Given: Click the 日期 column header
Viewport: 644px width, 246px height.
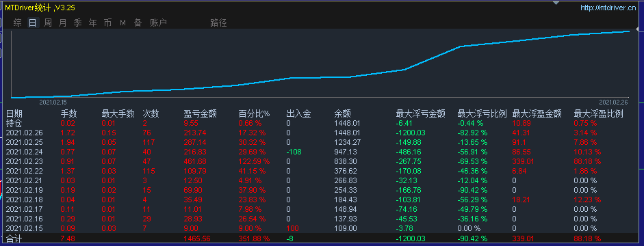Looking at the screenshot, I should tap(14, 113).
